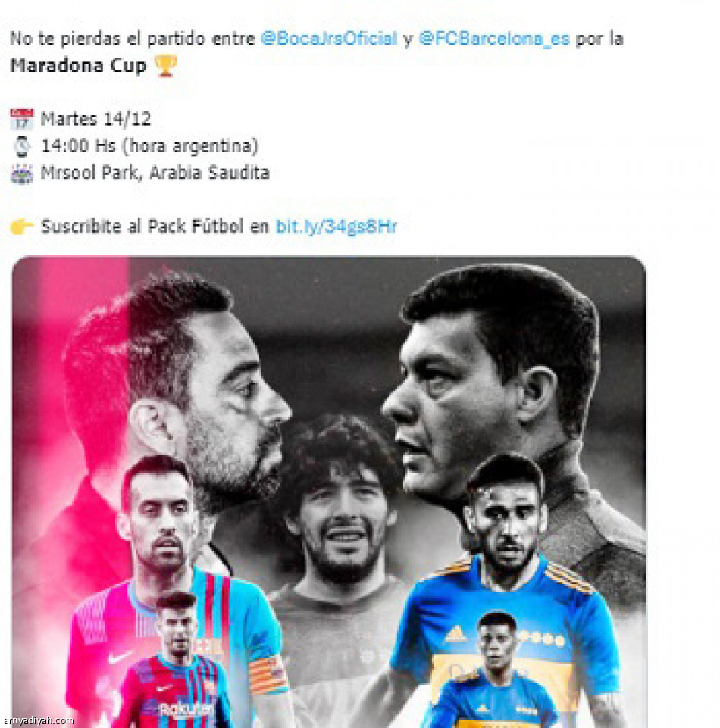Select the bold Maradona Cup text
This screenshot has height=728, width=720.
78,65
